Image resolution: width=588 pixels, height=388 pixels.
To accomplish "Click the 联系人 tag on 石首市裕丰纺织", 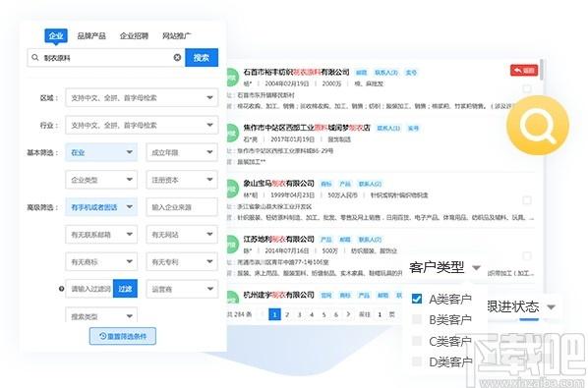I will [x=386, y=73].
